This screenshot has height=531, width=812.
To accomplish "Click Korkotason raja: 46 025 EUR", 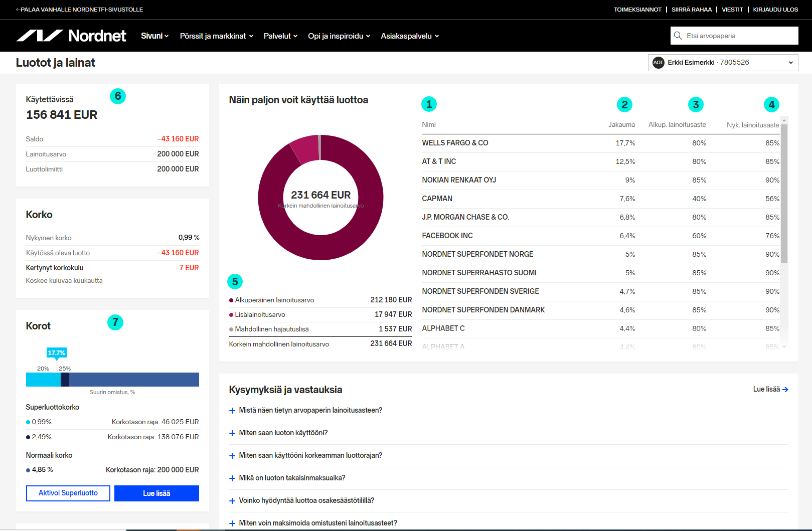I will pos(155,422).
